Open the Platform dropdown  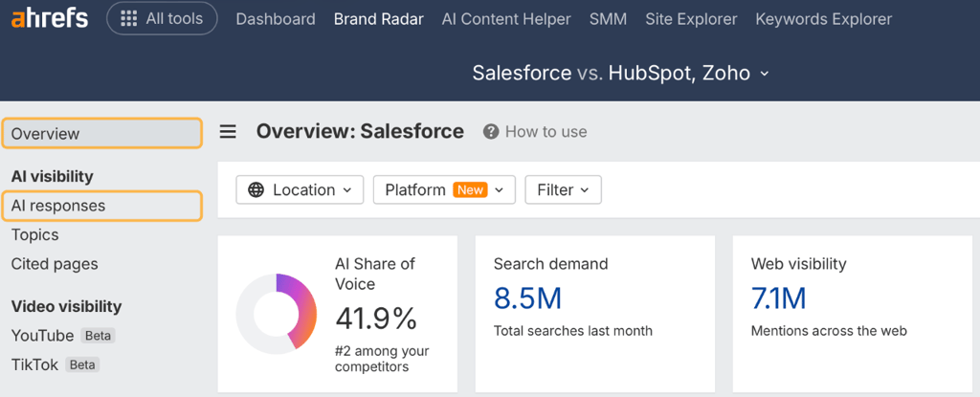[444, 190]
